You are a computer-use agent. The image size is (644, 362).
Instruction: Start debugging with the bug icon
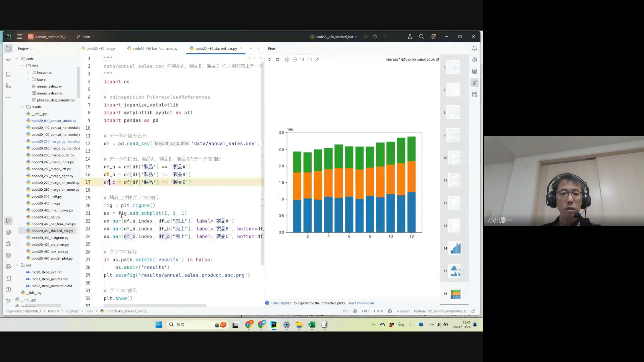coord(375,37)
